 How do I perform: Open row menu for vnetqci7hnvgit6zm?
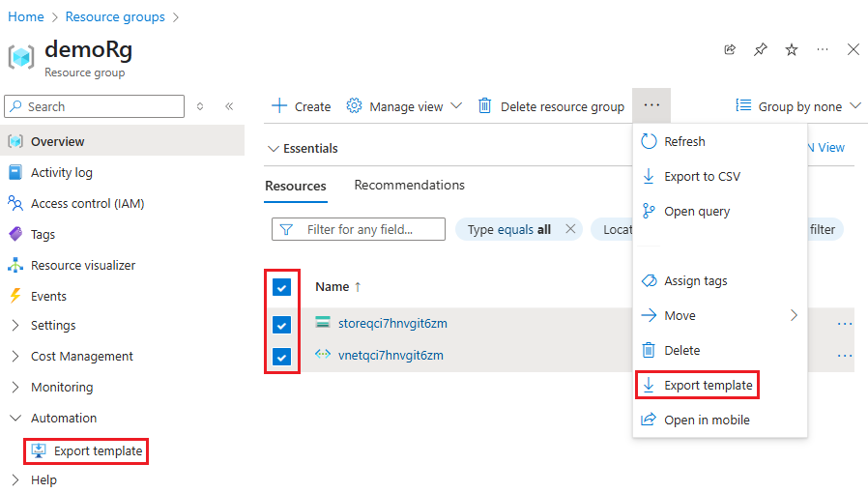844,356
